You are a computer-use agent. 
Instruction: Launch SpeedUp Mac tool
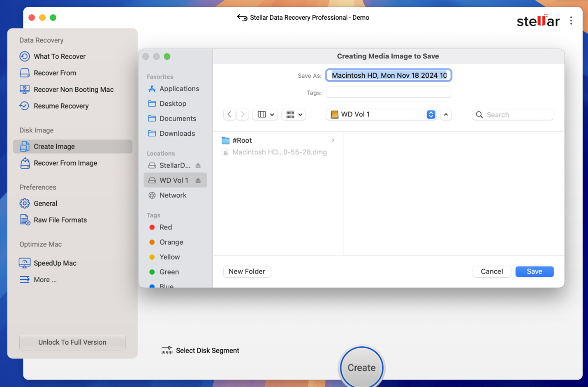click(x=48, y=263)
